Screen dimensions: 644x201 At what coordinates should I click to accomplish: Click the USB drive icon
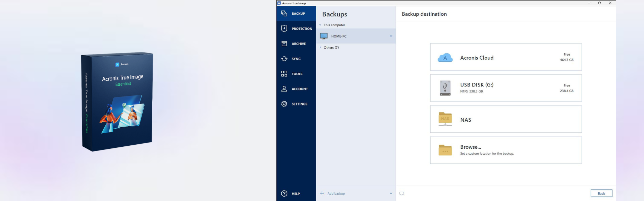pyautogui.click(x=445, y=88)
